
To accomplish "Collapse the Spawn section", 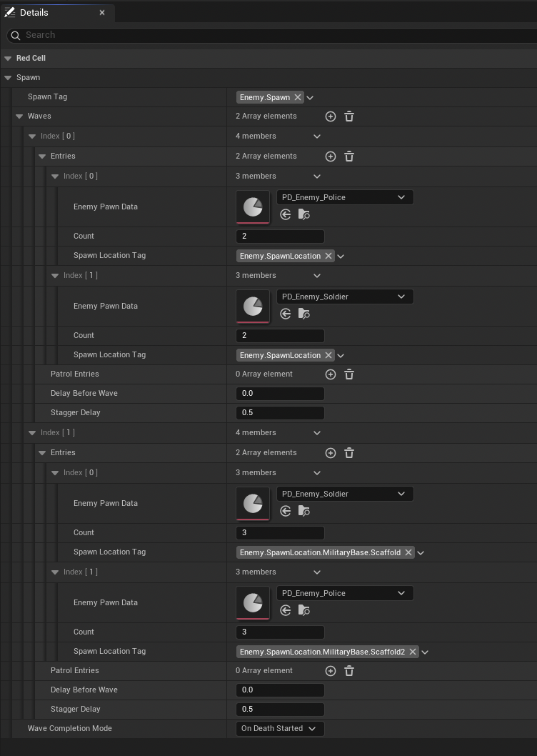I will [x=8, y=78].
